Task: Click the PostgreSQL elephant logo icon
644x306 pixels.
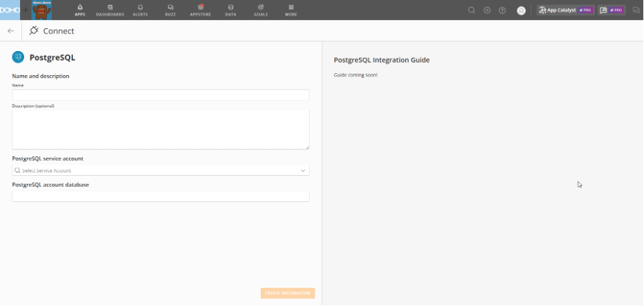Action: [18, 57]
